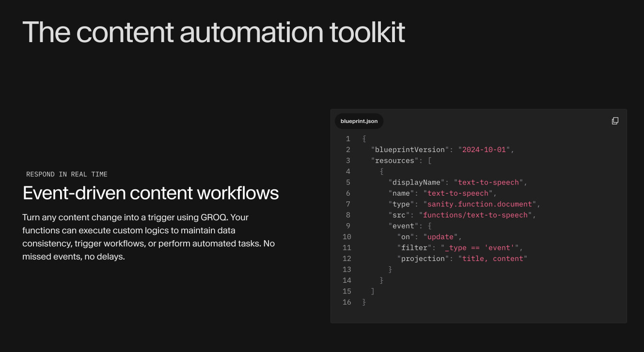Click the "2024-10-01" version value

point(484,150)
